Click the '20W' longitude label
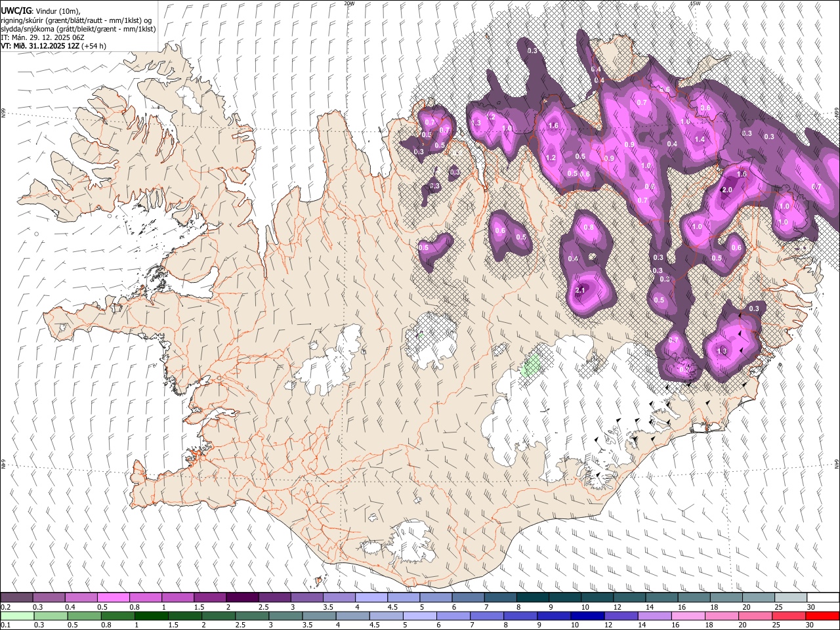840x630 pixels. pyautogui.click(x=349, y=3)
